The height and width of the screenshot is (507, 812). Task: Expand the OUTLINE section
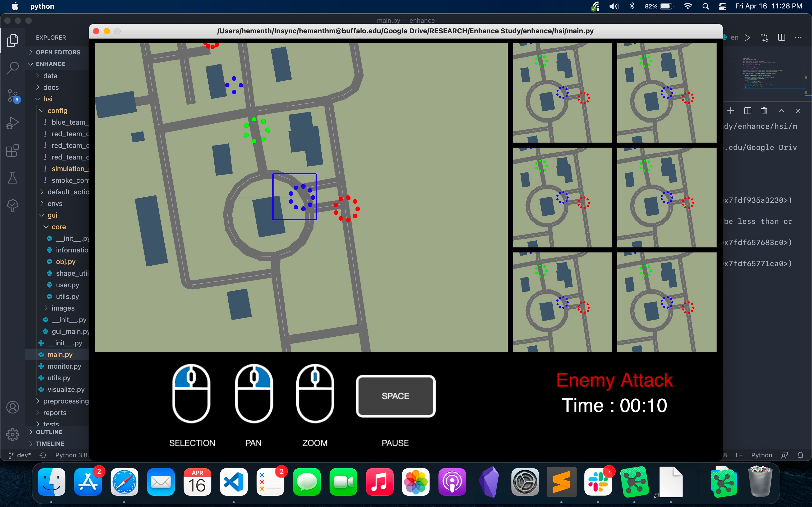49,432
